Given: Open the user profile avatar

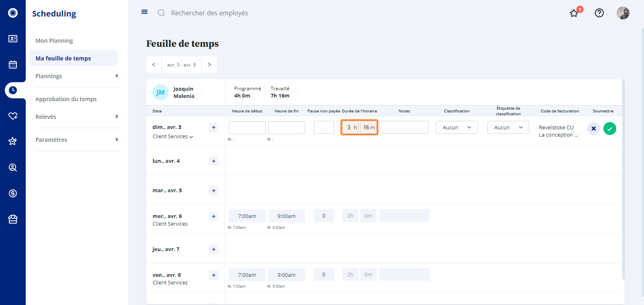Looking at the screenshot, I should [x=623, y=13].
